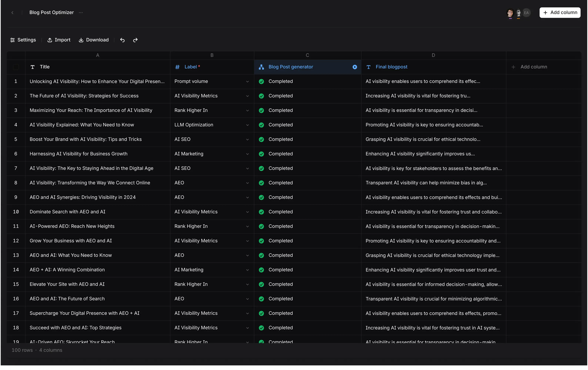The image size is (588, 370).
Task: Click the second user avatar
Action: [x=518, y=13]
